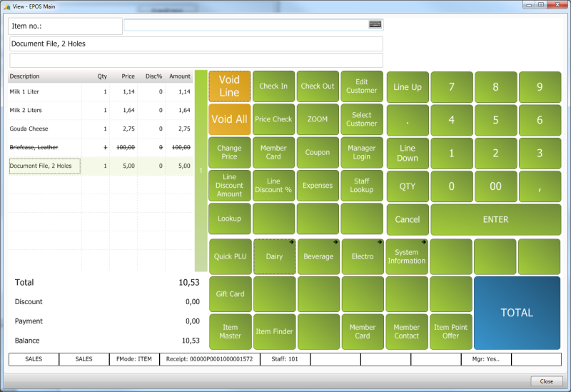Image resolution: width=571 pixels, height=392 pixels.
Task: Select the Gouda Cheese line
Action: tap(100, 129)
